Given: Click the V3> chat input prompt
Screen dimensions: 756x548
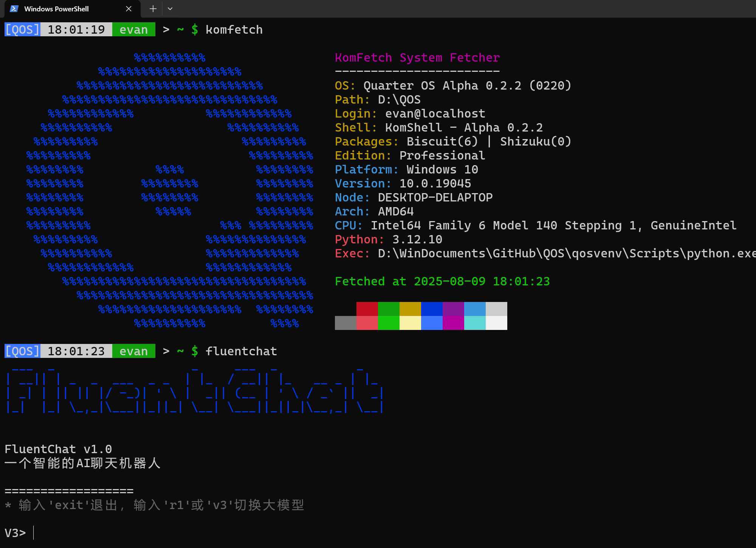Looking at the screenshot, I should [x=19, y=533].
